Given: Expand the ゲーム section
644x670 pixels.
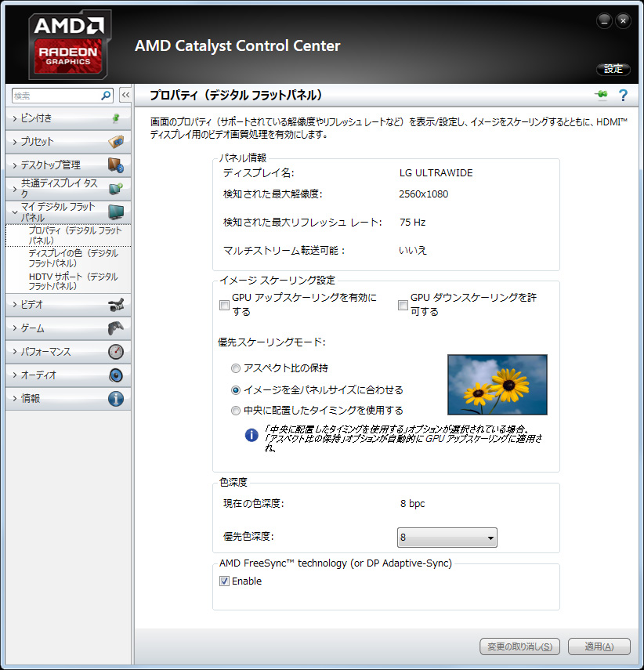Looking at the screenshot, I should pos(68,328).
